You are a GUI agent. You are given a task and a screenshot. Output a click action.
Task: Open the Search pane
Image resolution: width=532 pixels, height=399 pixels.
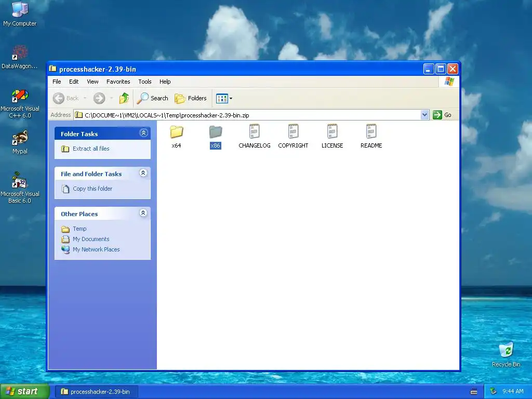pos(152,98)
